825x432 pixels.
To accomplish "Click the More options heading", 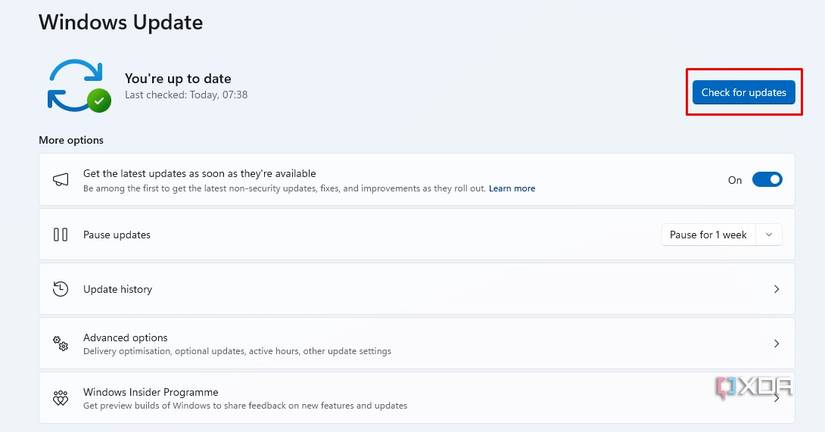I will [71, 140].
